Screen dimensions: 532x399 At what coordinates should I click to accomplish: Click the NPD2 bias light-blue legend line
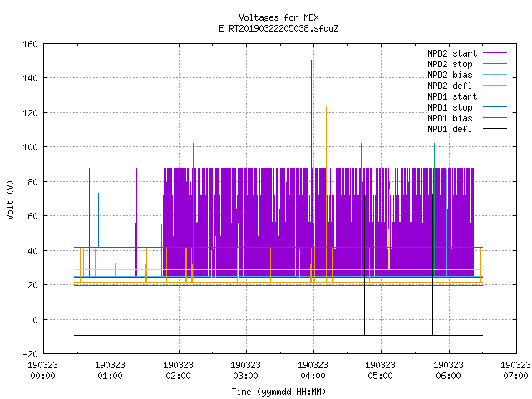tap(495, 75)
